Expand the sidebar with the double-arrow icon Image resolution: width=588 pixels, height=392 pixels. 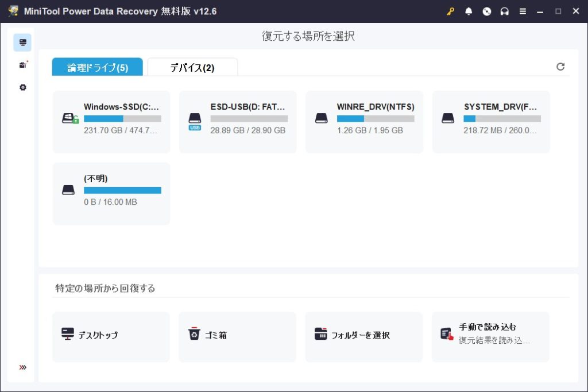coord(23,367)
